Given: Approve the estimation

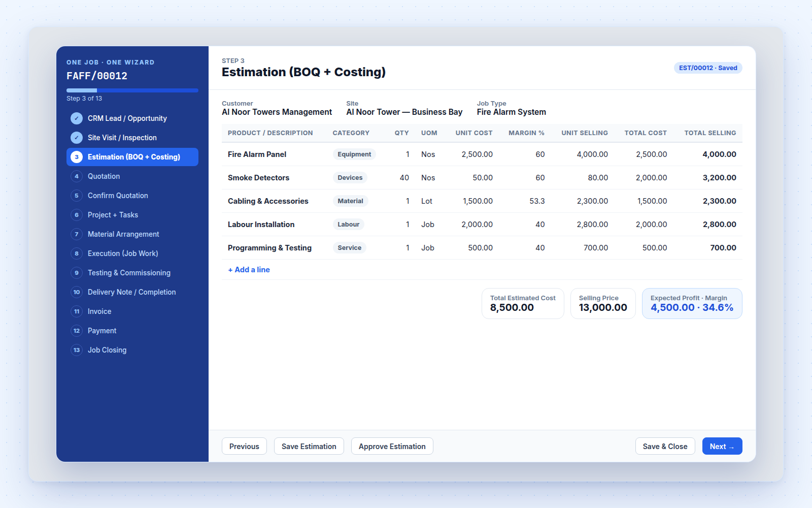Looking at the screenshot, I should 392,446.
